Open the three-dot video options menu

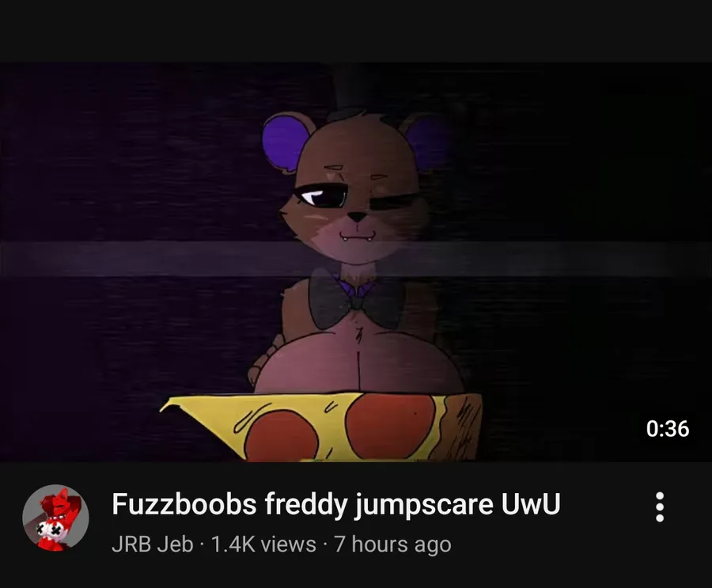tap(660, 506)
